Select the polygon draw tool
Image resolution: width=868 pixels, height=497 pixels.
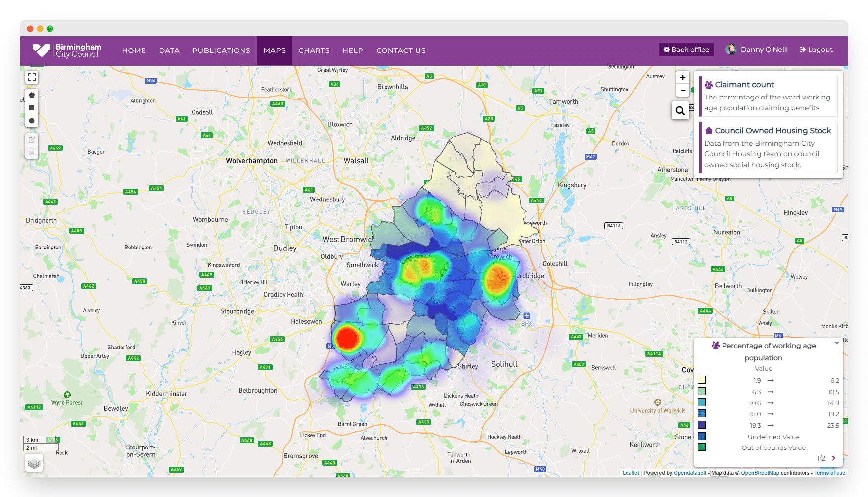[x=32, y=95]
